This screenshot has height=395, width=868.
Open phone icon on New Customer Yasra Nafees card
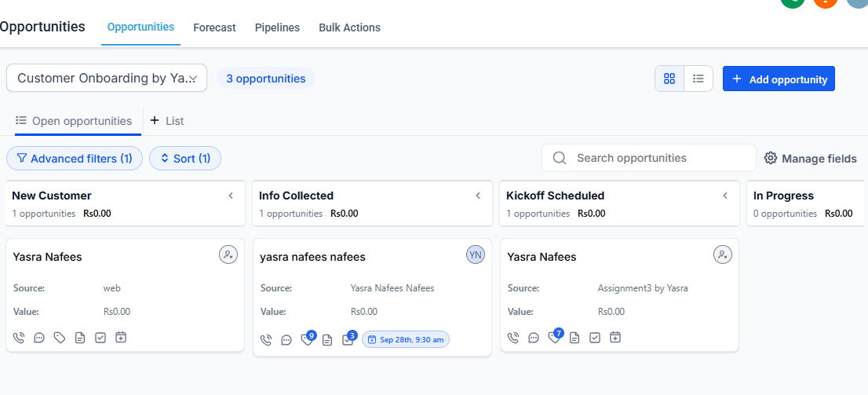pos(19,338)
